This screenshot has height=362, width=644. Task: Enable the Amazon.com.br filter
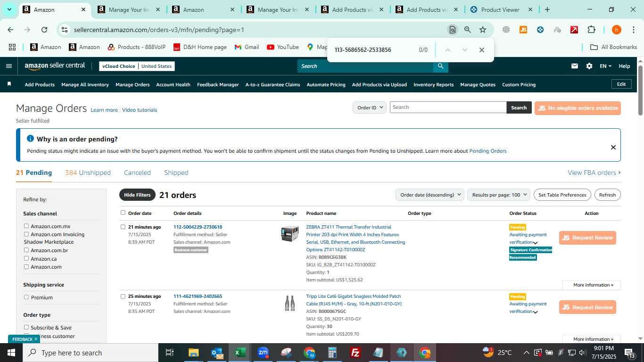[26, 250]
